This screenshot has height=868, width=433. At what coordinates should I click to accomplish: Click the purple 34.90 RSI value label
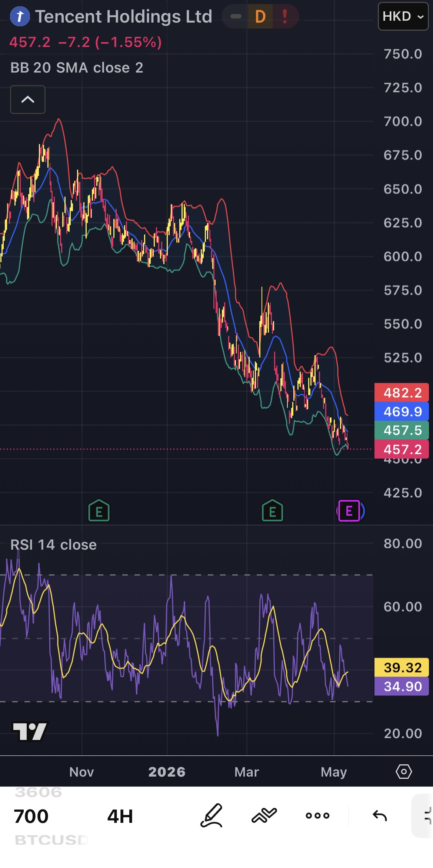pyautogui.click(x=402, y=686)
